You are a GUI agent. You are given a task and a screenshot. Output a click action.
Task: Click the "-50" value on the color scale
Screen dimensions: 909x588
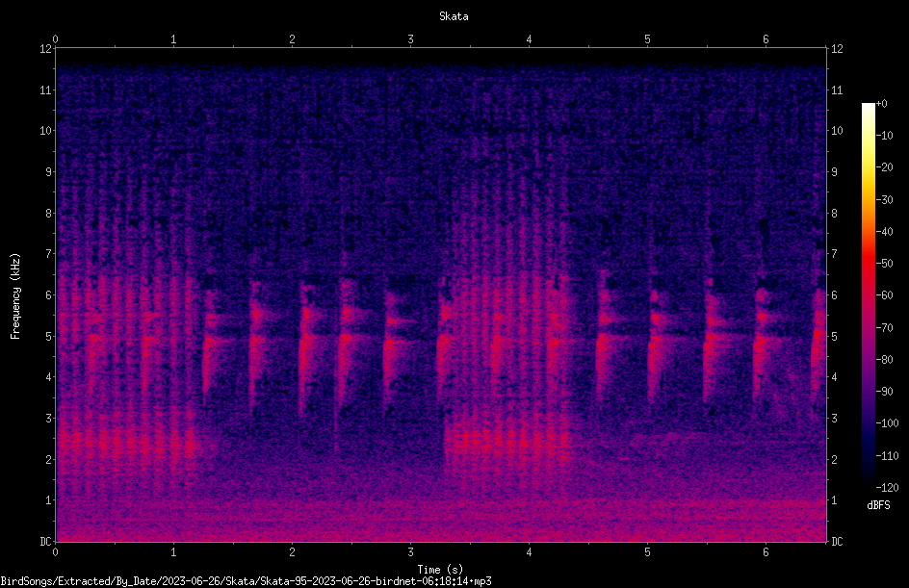click(x=884, y=264)
